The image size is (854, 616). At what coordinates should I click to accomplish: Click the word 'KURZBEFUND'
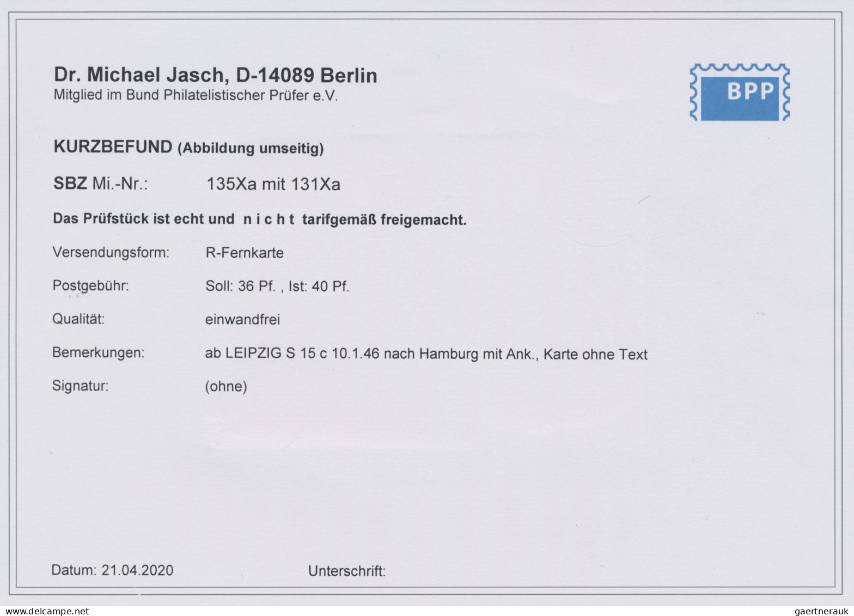pos(113,147)
